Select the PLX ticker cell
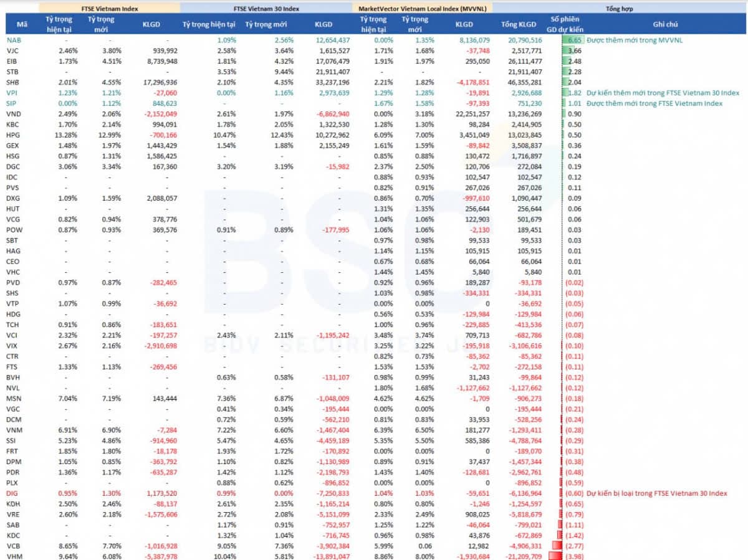Screen dimensions: 748x560 click(x=12, y=483)
